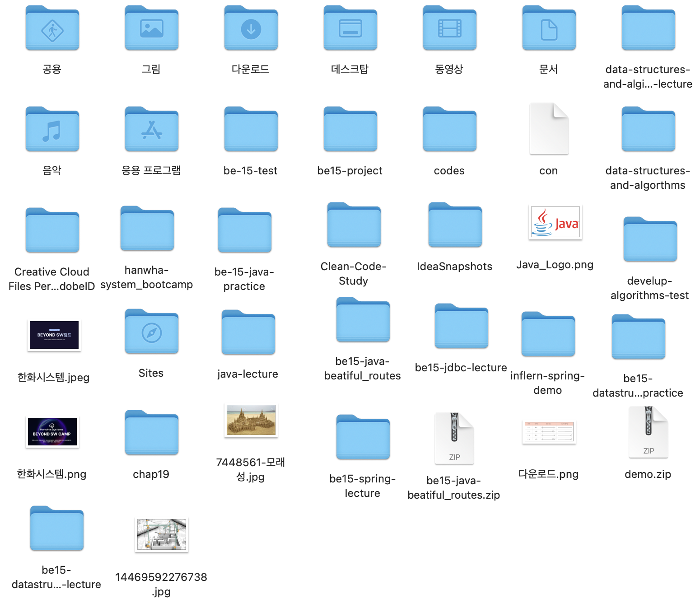
Task: Select the Clean-Code-Study folder
Action: tap(354, 225)
